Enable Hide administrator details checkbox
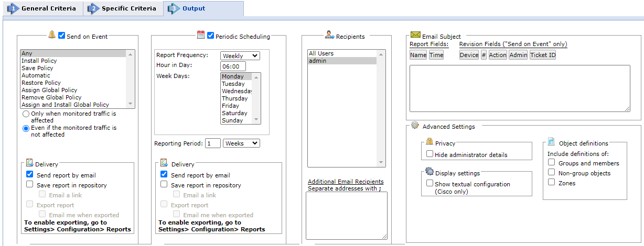This screenshot has width=644, height=246. click(430, 154)
